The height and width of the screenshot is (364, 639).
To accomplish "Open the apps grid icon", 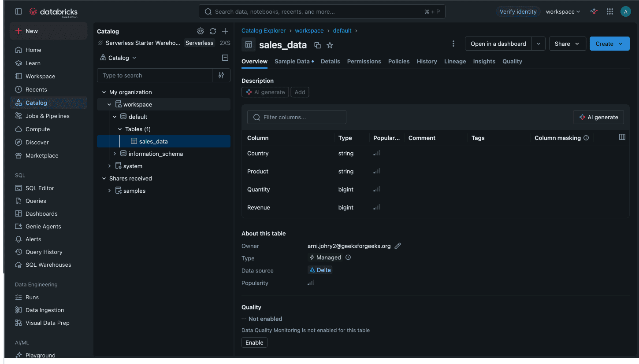I will coord(610,11).
